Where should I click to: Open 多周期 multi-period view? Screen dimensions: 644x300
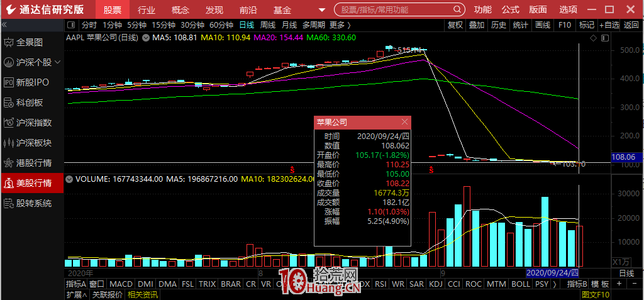pos(314,25)
